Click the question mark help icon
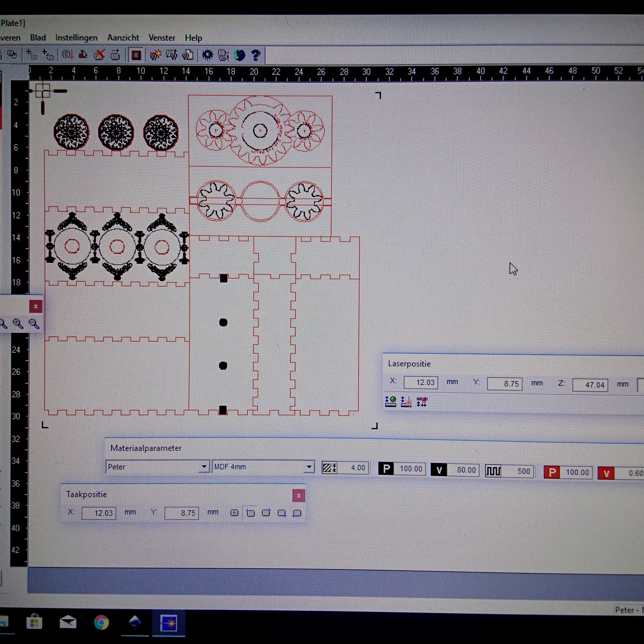 (256, 55)
